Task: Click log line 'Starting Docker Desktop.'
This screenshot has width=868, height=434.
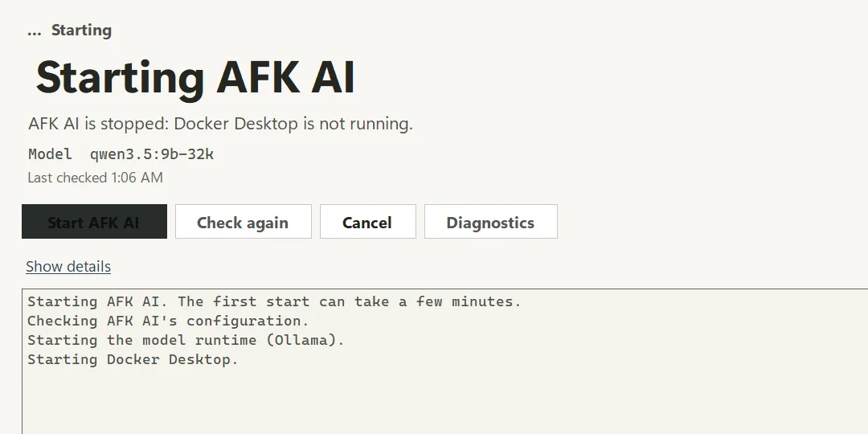Action: point(133,359)
